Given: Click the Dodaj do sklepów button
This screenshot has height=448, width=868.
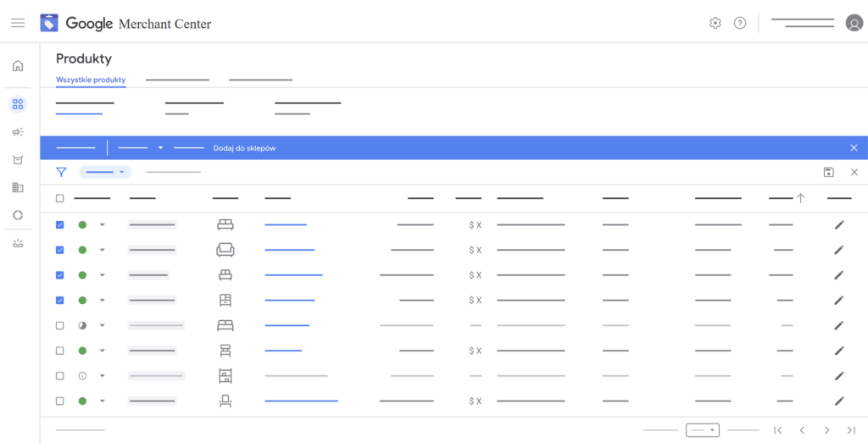Looking at the screenshot, I should click(244, 148).
